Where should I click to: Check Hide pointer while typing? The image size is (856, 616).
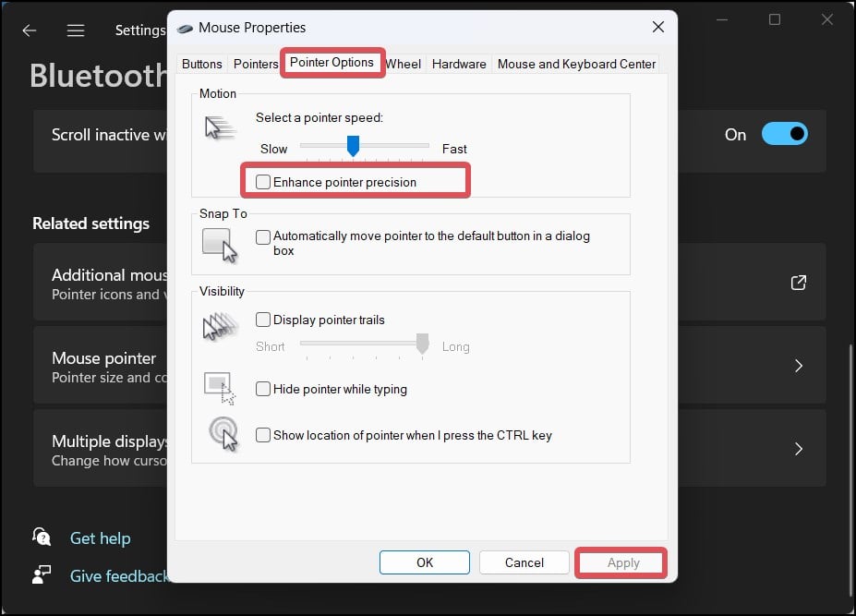(x=263, y=388)
